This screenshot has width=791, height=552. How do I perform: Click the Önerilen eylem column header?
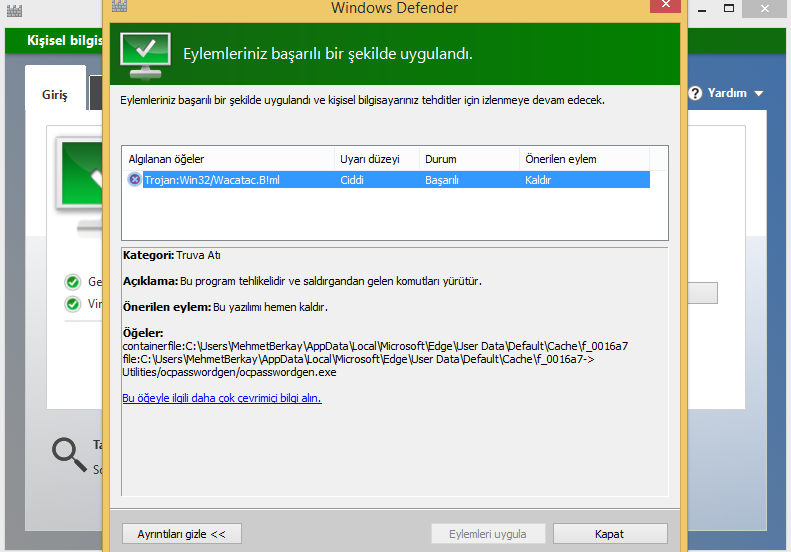click(584, 159)
